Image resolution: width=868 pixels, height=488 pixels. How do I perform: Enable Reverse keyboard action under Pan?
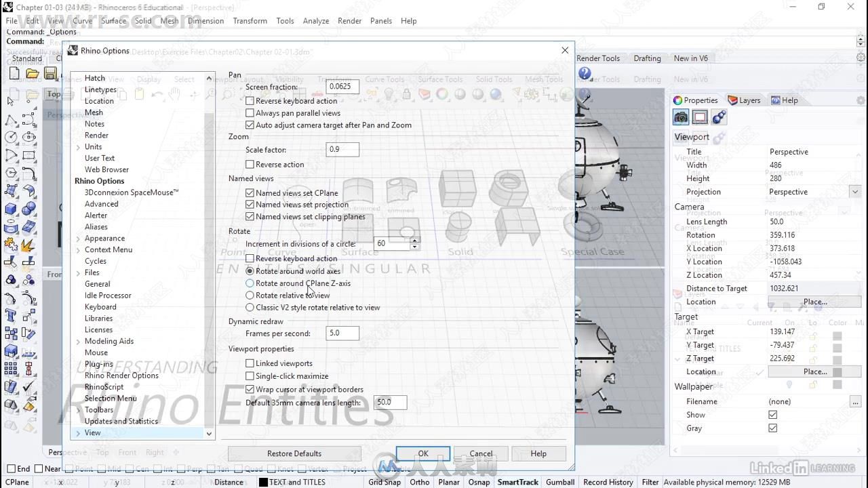click(x=250, y=101)
